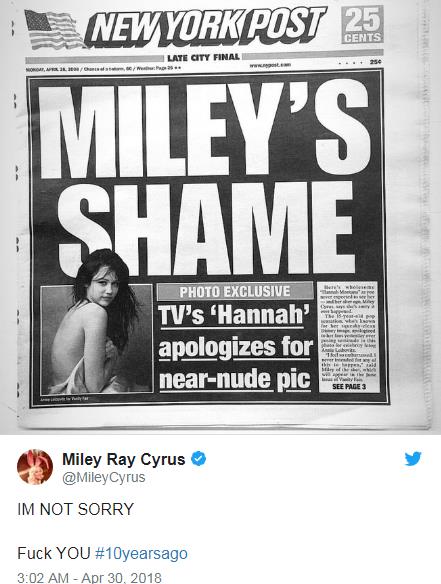Open the @MileyCyrus handle link
Screen dimensions: 441x584
coord(104,477)
